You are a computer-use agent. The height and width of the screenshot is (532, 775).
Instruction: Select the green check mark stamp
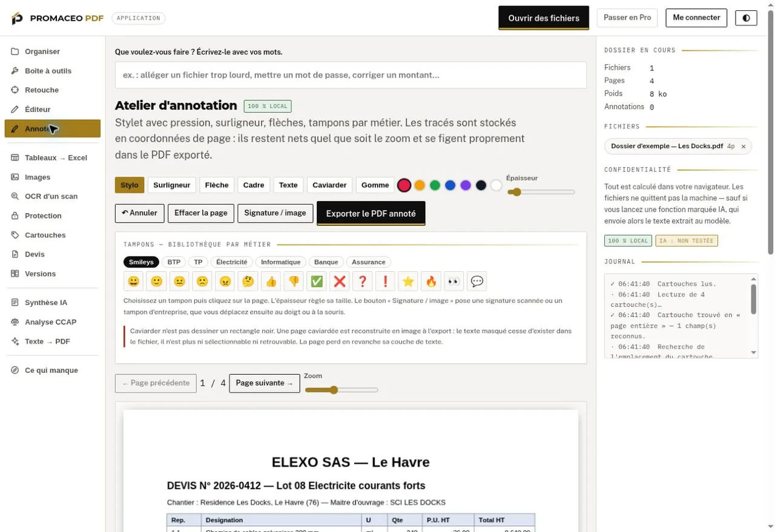317,281
